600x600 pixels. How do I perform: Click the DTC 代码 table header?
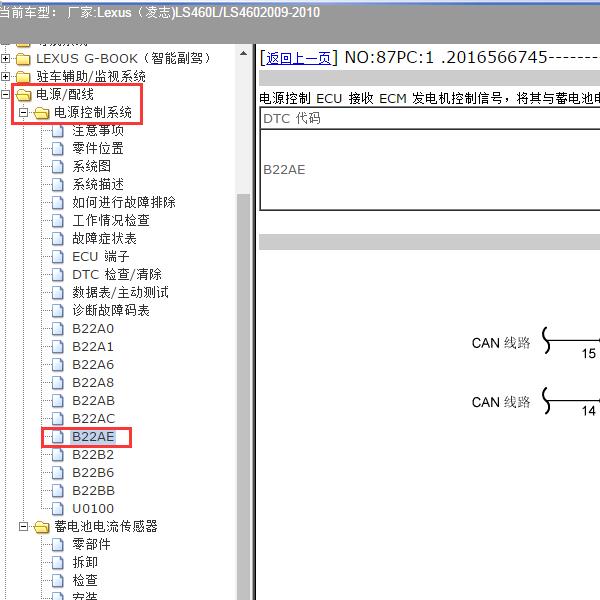(x=429, y=118)
